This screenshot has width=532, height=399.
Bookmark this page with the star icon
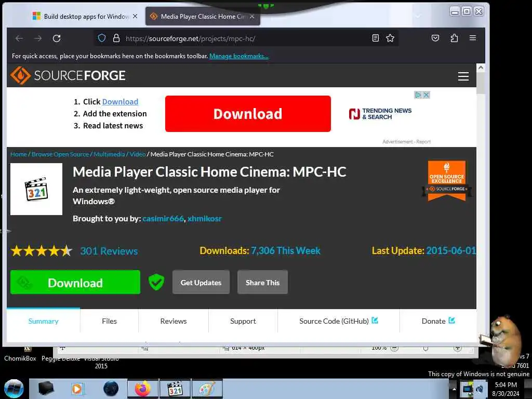[x=390, y=38]
